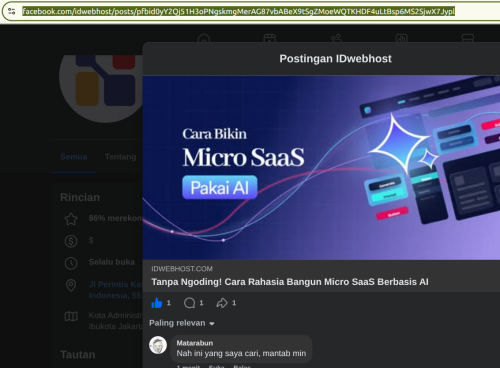The image size is (500, 368).
Task: Click the comment text 'Nah ini yang saya cari, mantab min'
Action: [x=241, y=353]
